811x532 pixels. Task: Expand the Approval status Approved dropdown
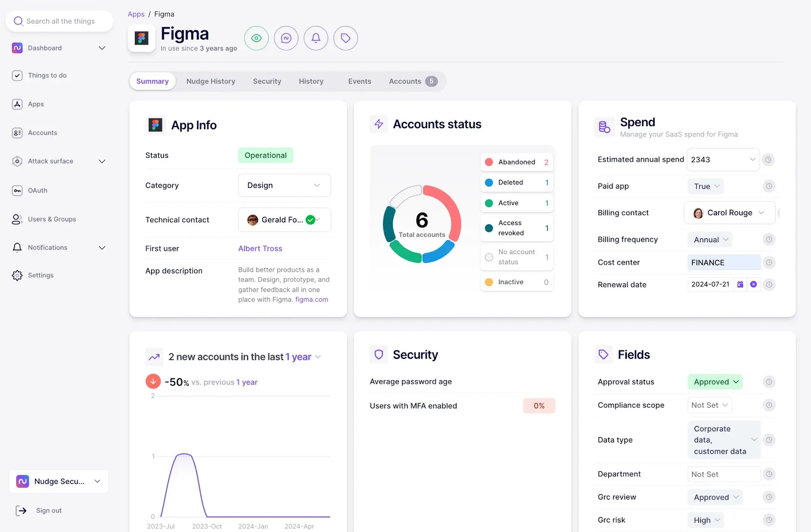pyautogui.click(x=715, y=382)
